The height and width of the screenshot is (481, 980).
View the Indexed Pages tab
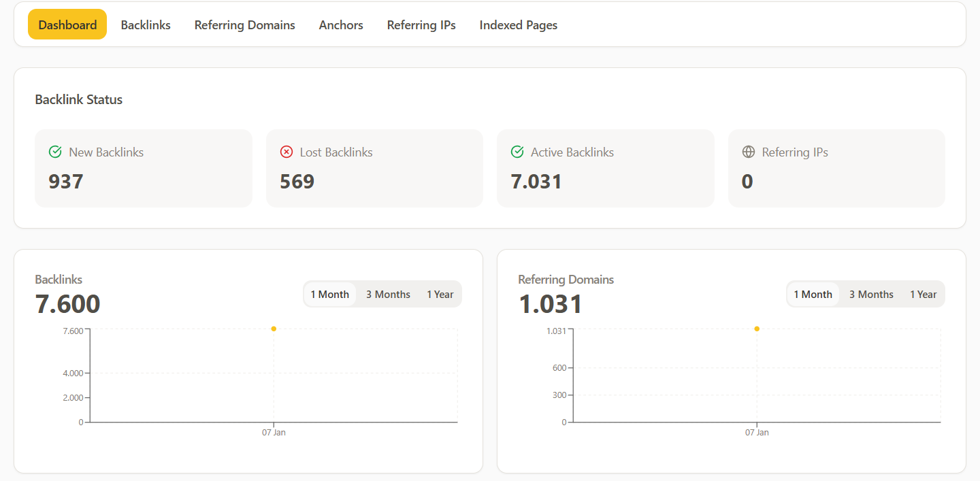(518, 24)
